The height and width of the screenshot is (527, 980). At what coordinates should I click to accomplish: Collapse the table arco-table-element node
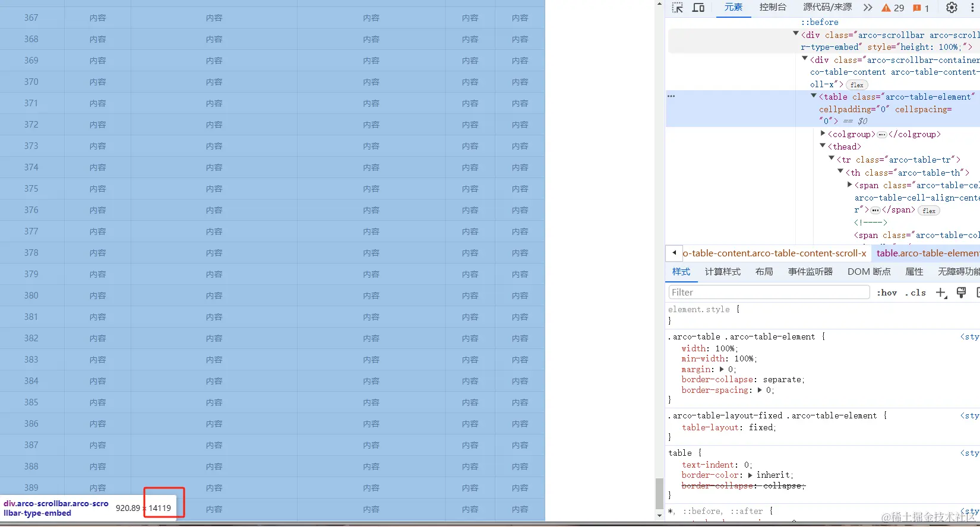click(x=814, y=96)
